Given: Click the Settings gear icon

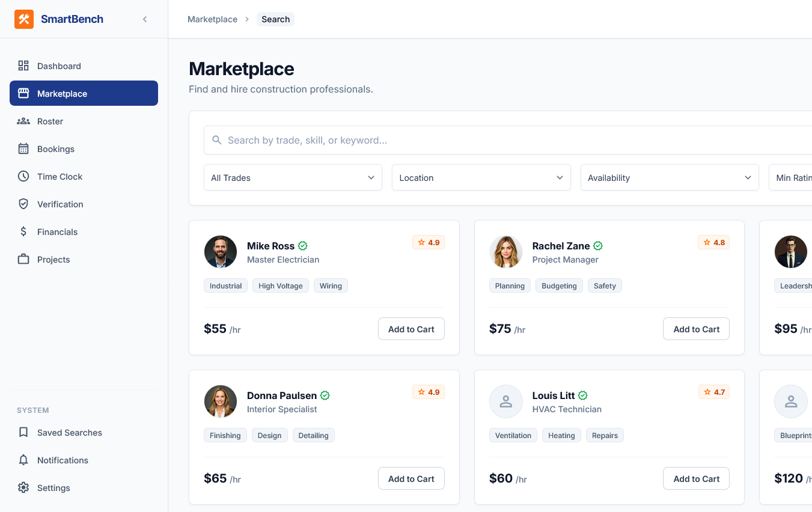Looking at the screenshot, I should tap(23, 487).
